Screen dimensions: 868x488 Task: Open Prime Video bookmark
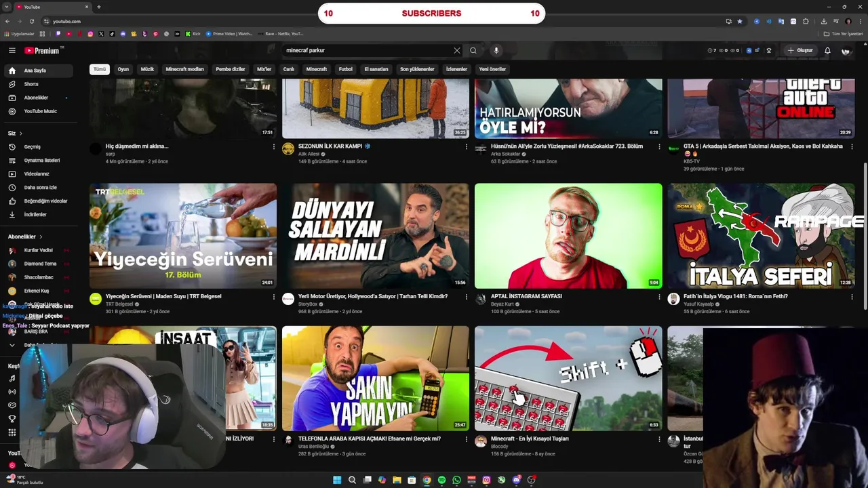tap(229, 34)
